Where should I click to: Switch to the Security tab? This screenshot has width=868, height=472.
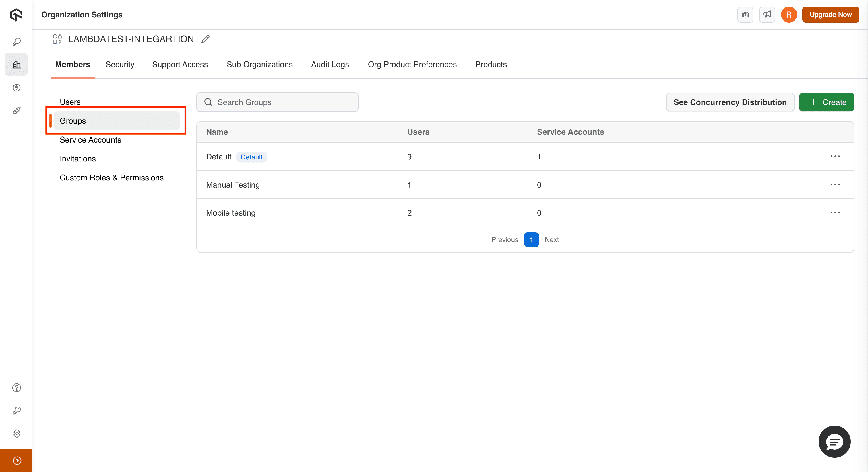click(x=120, y=64)
